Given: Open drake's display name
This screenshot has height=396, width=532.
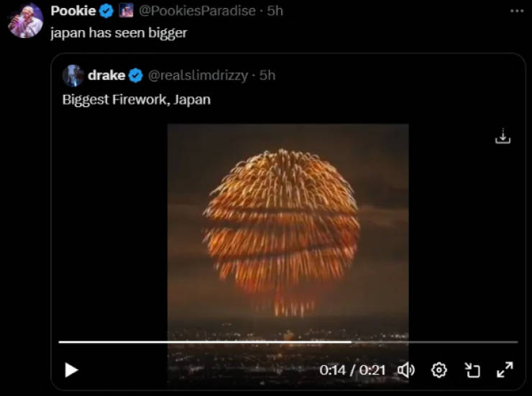Looking at the screenshot, I should tap(106, 75).
